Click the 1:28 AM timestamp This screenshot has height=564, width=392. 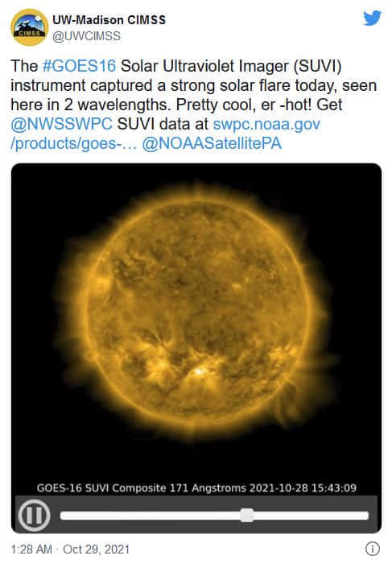click(x=31, y=550)
